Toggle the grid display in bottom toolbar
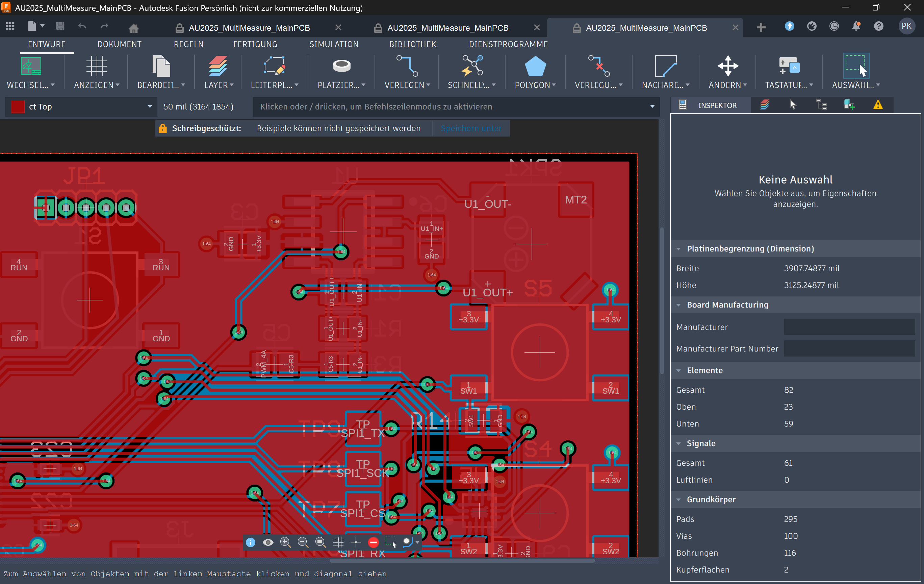The image size is (924, 584). (x=338, y=542)
